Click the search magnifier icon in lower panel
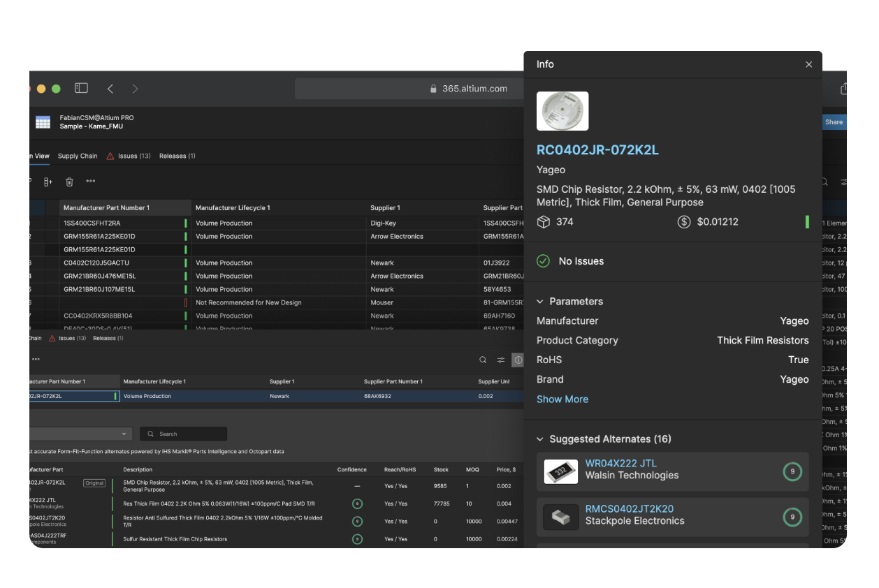Viewport: 879px width, 588px height. [x=483, y=360]
